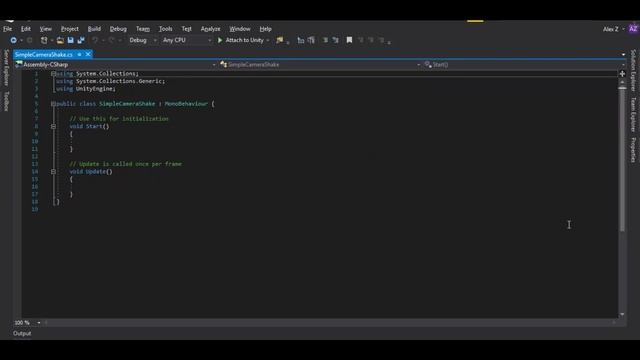The width and height of the screenshot is (640, 360).
Task: Click the Increase Indent toolbar icon
Action: coord(311,40)
